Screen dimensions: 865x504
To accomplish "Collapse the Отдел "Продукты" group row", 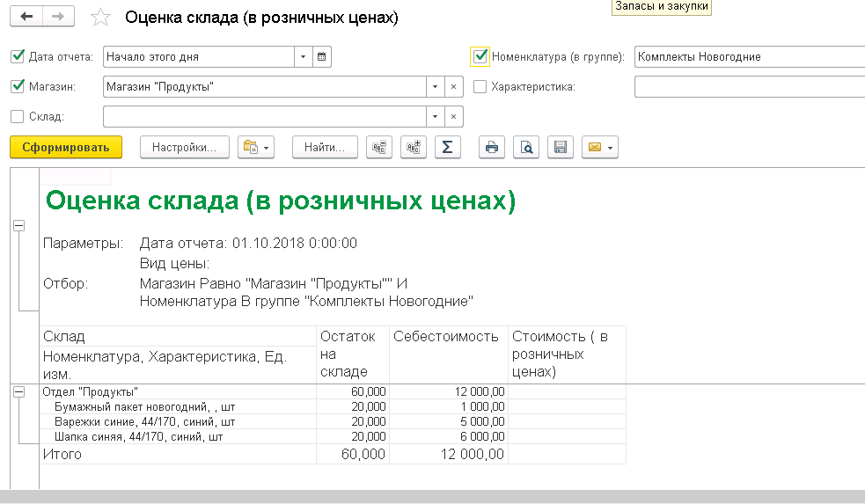I will 19,391.
